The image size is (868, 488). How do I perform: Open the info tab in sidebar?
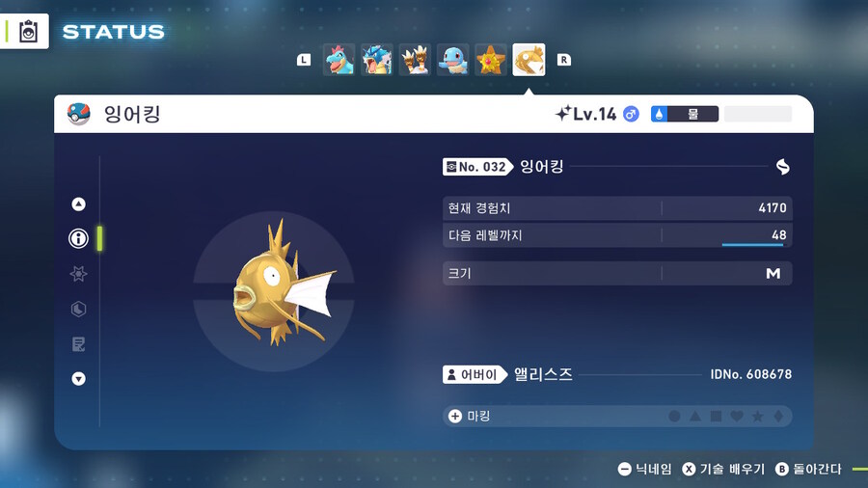coord(79,238)
